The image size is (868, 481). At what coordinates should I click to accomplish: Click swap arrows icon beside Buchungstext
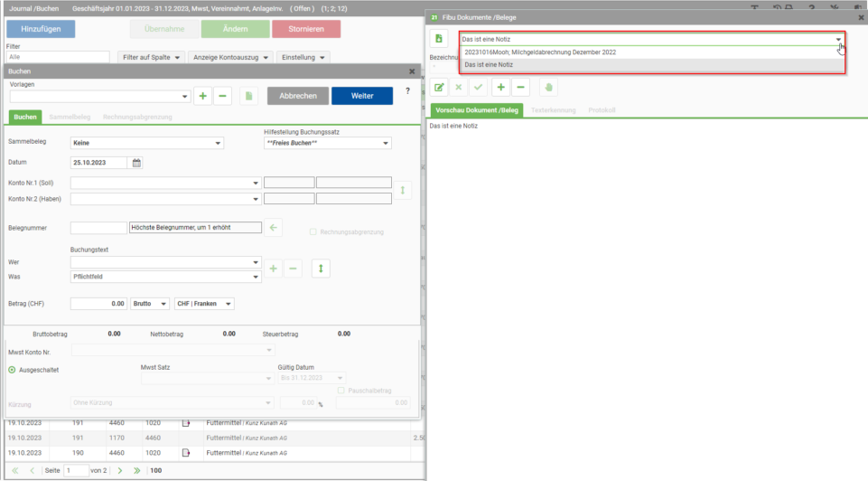(321, 269)
